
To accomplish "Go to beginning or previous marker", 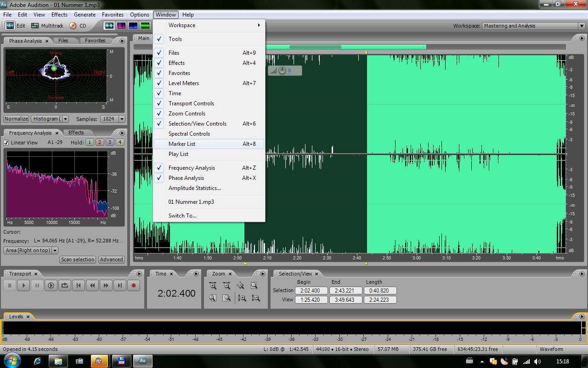I will (x=79, y=286).
